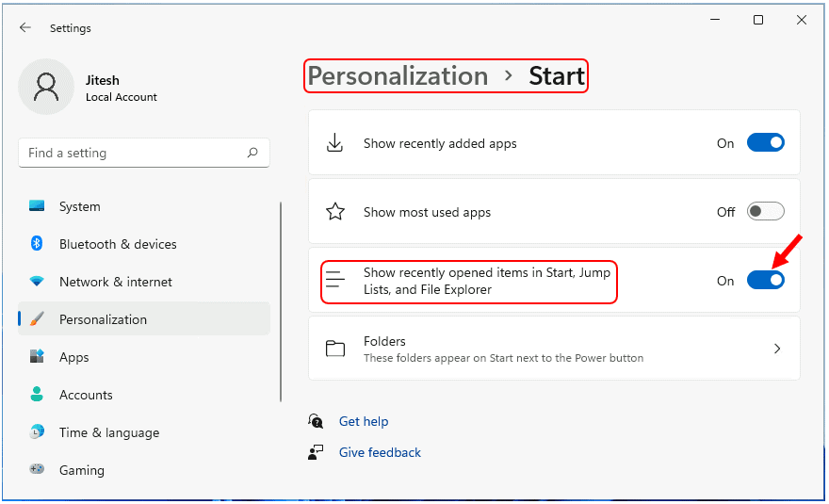Viewport: 829px width, 504px height.
Task: Click the System monitor icon
Action: [x=37, y=205]
